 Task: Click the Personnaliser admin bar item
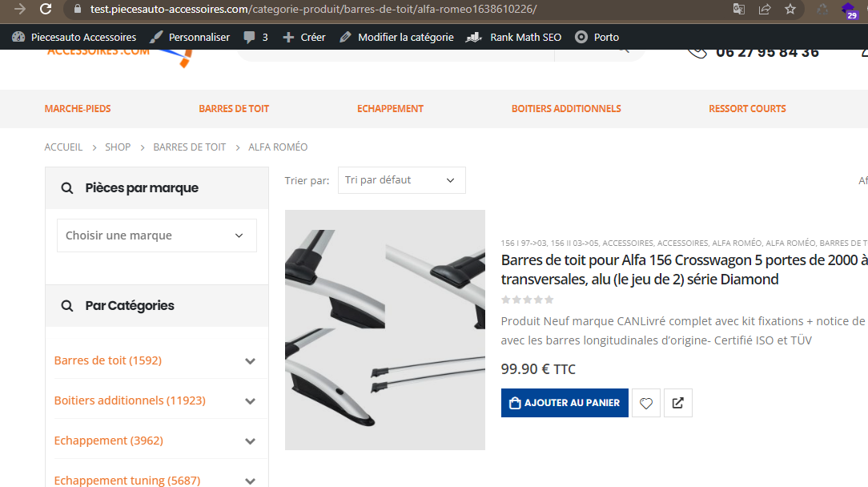[x=189, y=37]
